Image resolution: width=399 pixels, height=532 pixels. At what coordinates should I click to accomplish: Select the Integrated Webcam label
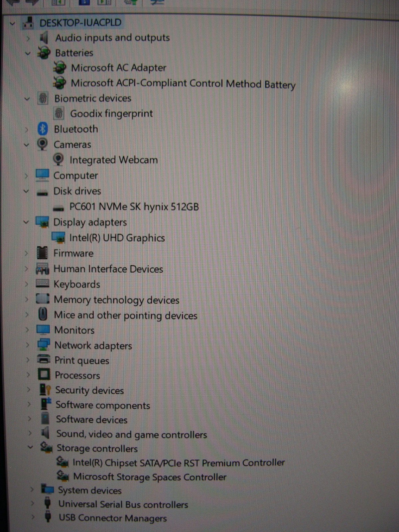coord(114,160)
